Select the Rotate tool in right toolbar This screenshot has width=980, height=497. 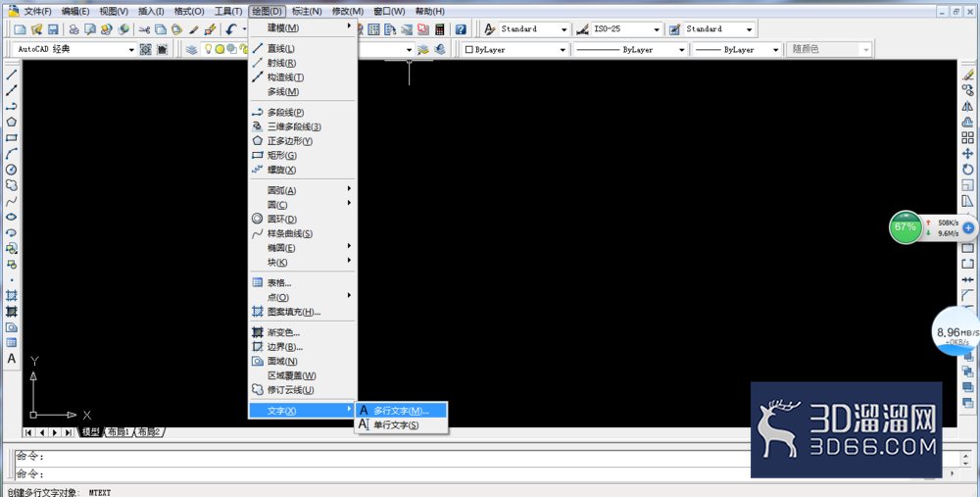[x=968, y=170]
